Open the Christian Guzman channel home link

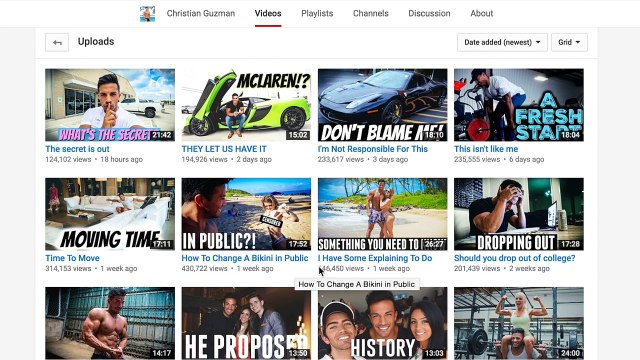(x=200, y=13)
